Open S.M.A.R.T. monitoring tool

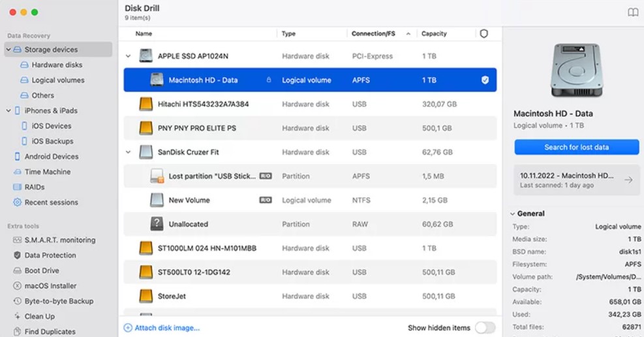tap(59, 240)
